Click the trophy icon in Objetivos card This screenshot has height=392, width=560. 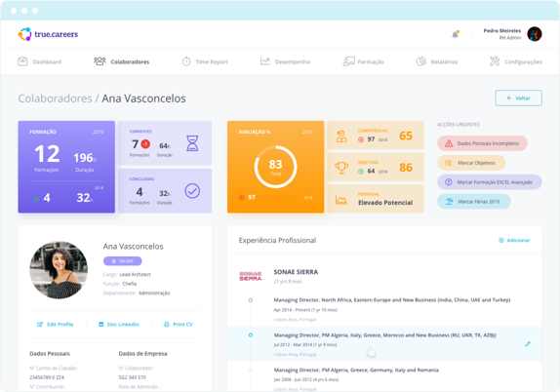341,168
